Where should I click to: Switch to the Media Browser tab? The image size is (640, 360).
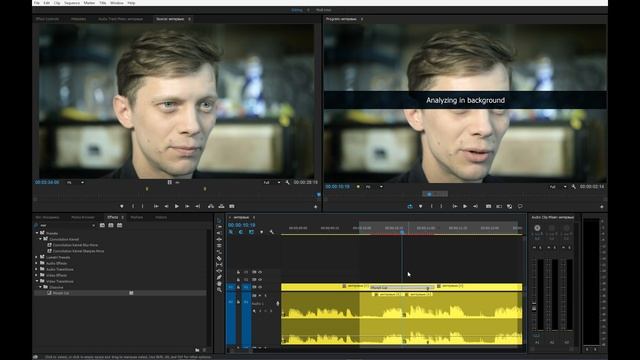click(83, 217)
